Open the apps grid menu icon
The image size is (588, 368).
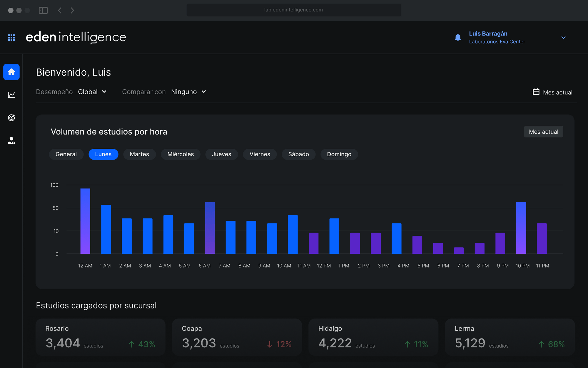point(11,38)
